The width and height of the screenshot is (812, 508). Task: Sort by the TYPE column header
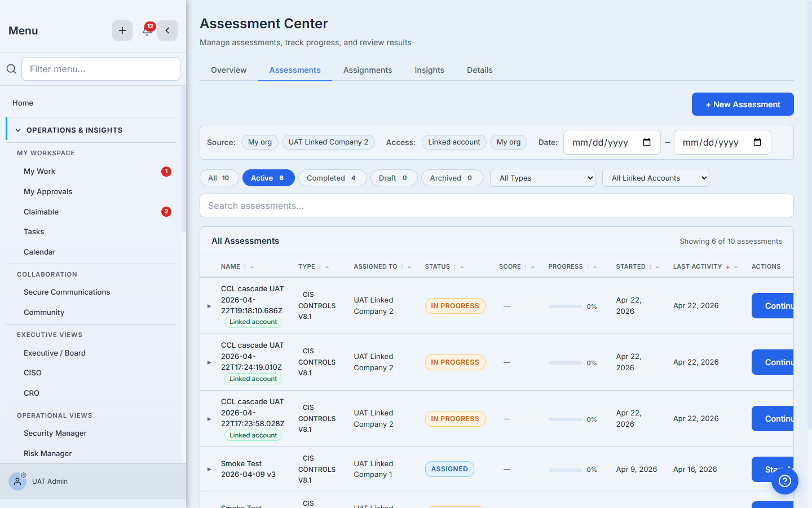(314, 266)
